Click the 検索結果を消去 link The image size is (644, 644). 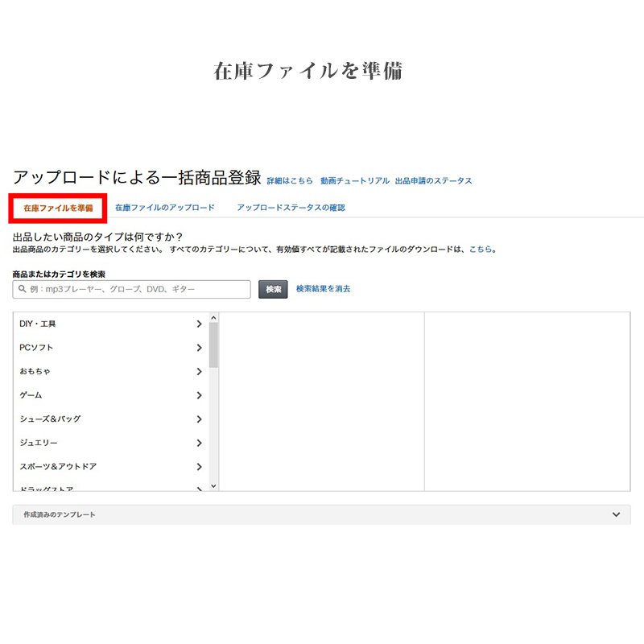(x=323, y=289)
